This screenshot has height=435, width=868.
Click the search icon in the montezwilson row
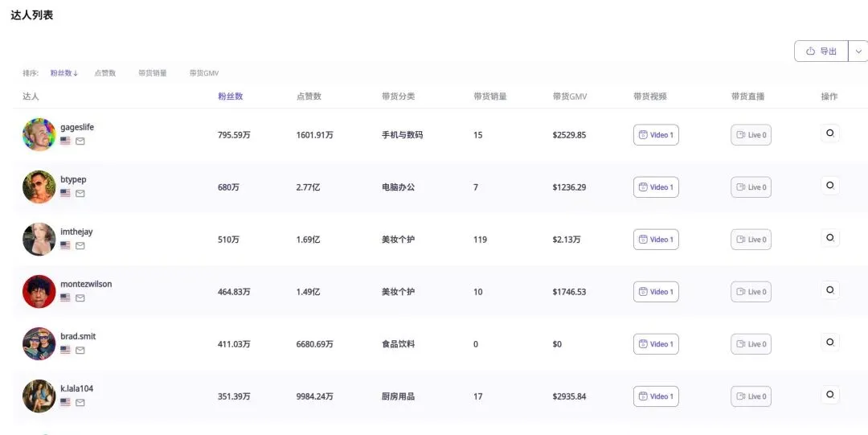[830, 290]
